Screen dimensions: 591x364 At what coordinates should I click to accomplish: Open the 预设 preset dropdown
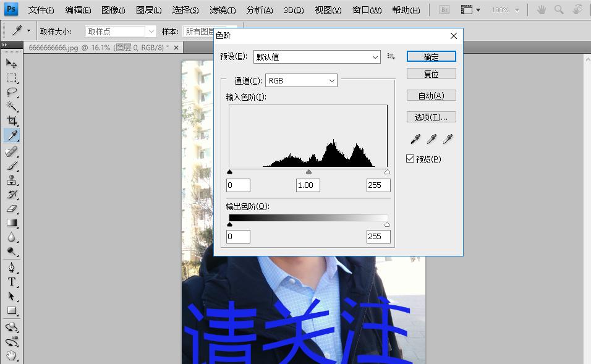[316, 56]
